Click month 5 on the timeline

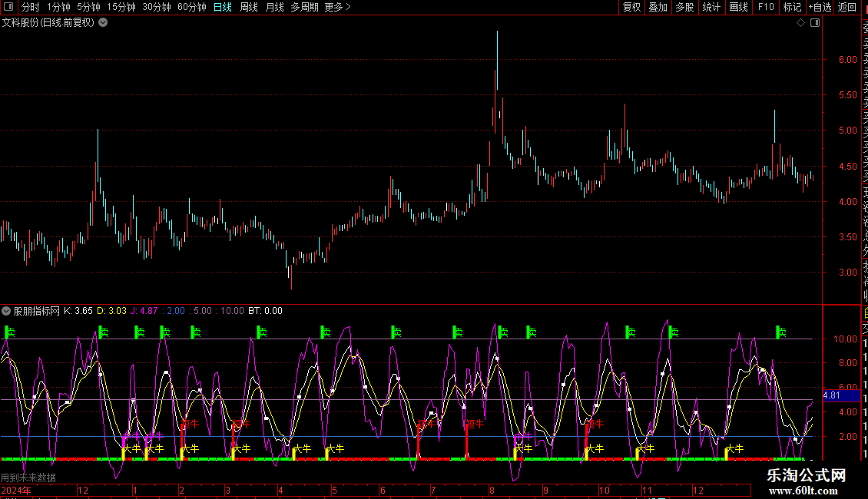(x=334, y=490)
